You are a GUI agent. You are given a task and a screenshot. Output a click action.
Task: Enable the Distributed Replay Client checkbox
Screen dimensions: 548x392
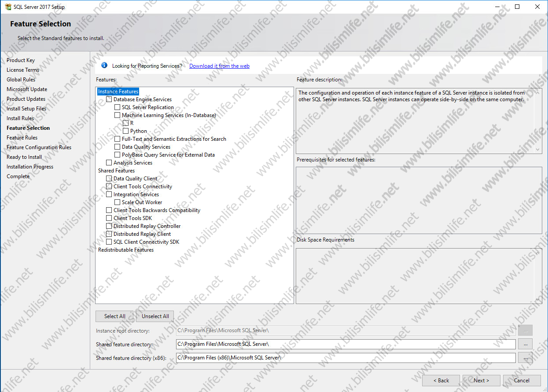(x=109, y=234)
